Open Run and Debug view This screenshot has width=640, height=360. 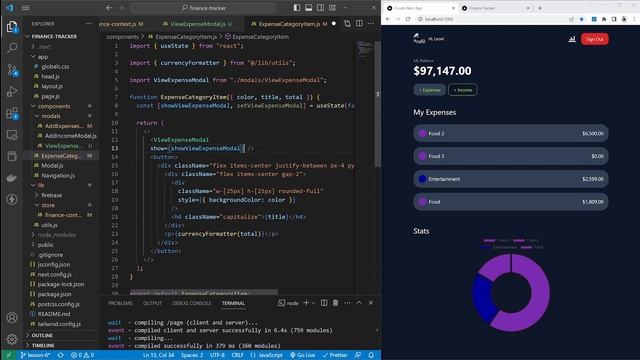pyautogui.click(x=12, y=91)
